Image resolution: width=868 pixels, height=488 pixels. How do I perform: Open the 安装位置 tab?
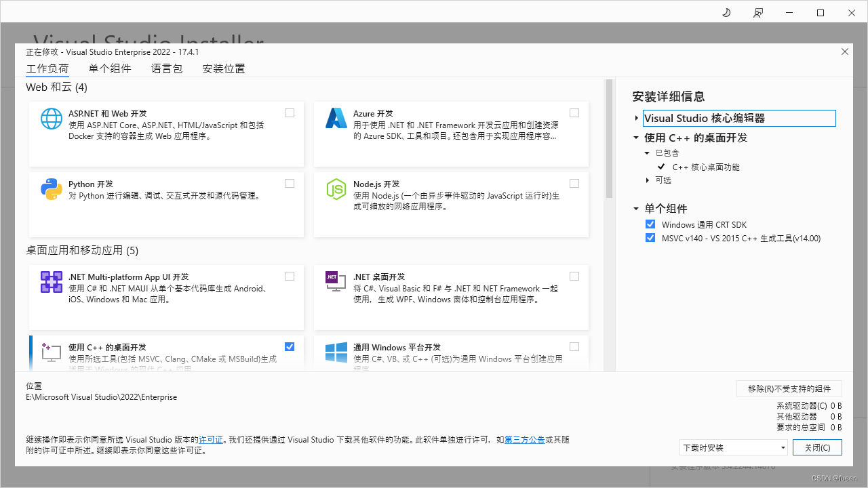(x=224, y=68)
